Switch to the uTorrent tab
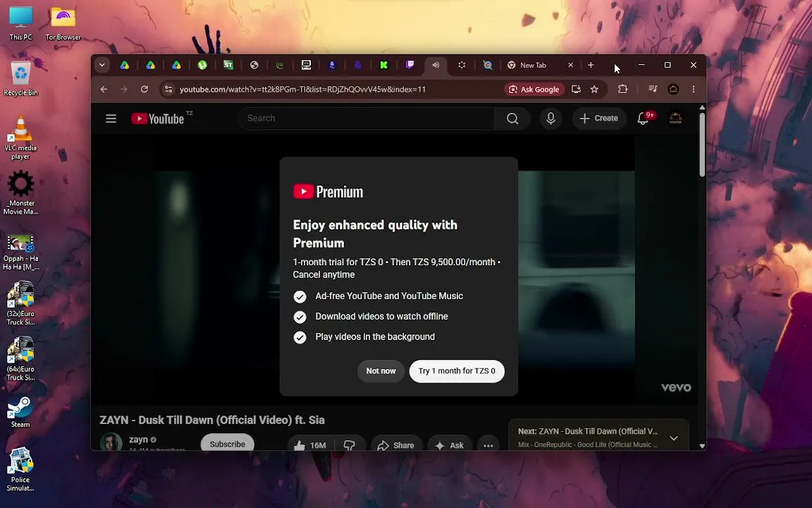Screen dimensions: 812x508 point(202,65)
